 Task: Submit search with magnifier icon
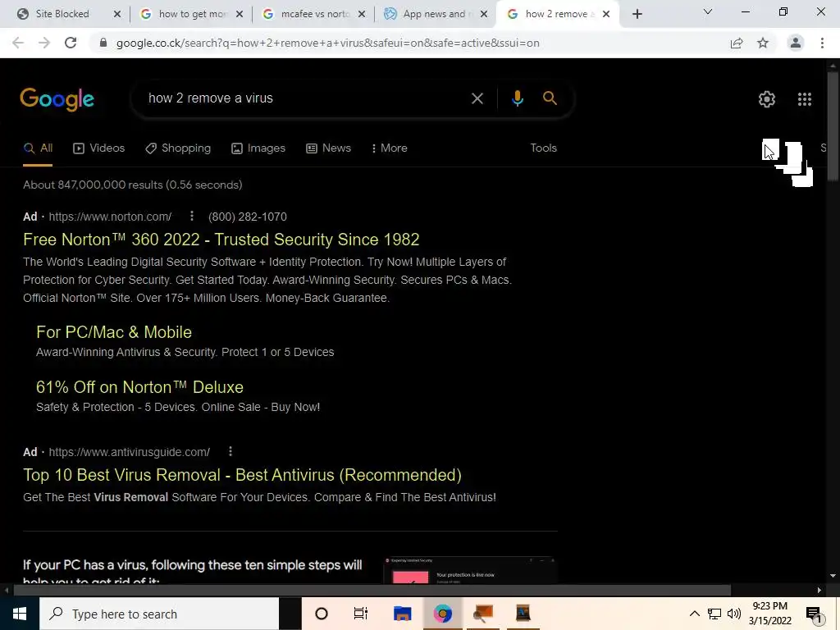(x=550, y=98)
